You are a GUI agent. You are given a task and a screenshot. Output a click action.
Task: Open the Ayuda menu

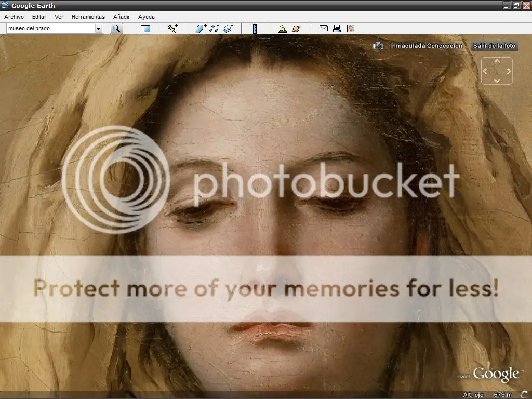click(x=146, y=17)
